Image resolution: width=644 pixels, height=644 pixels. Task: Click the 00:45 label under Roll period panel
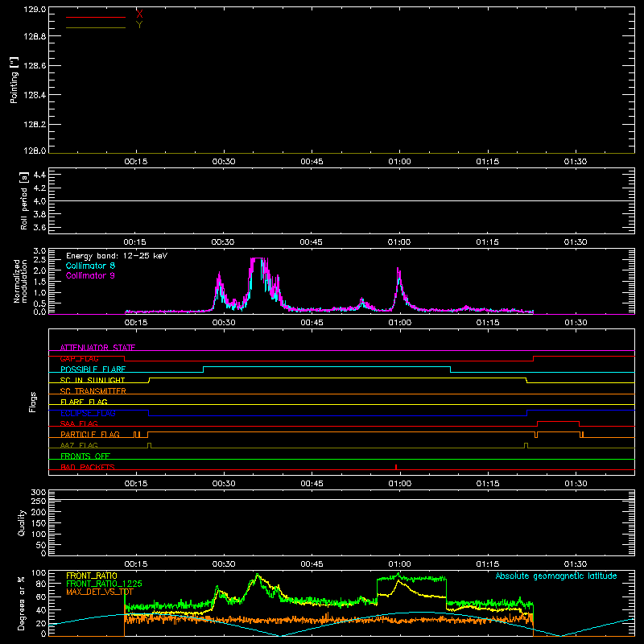point(312,242)
